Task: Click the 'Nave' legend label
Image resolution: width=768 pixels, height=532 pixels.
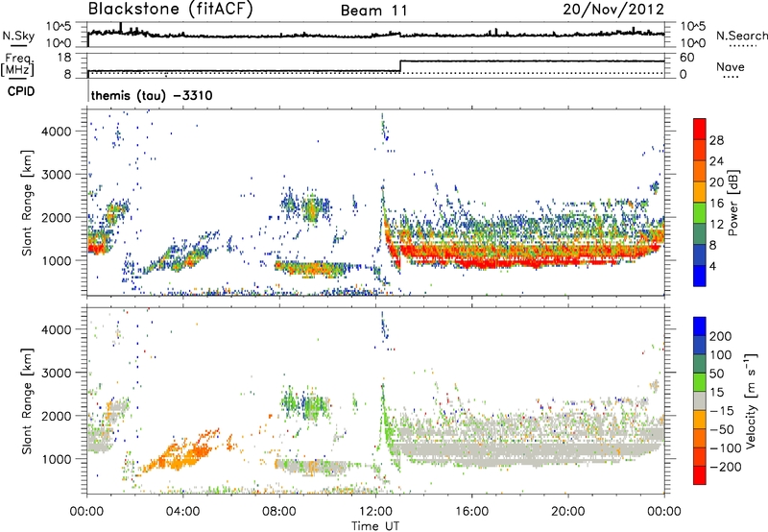Action: 730,66
